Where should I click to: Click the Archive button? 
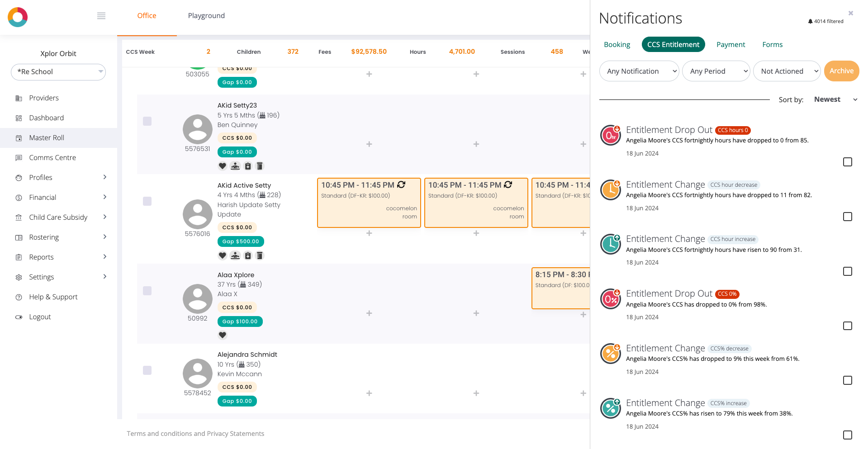tap(841, 71)
